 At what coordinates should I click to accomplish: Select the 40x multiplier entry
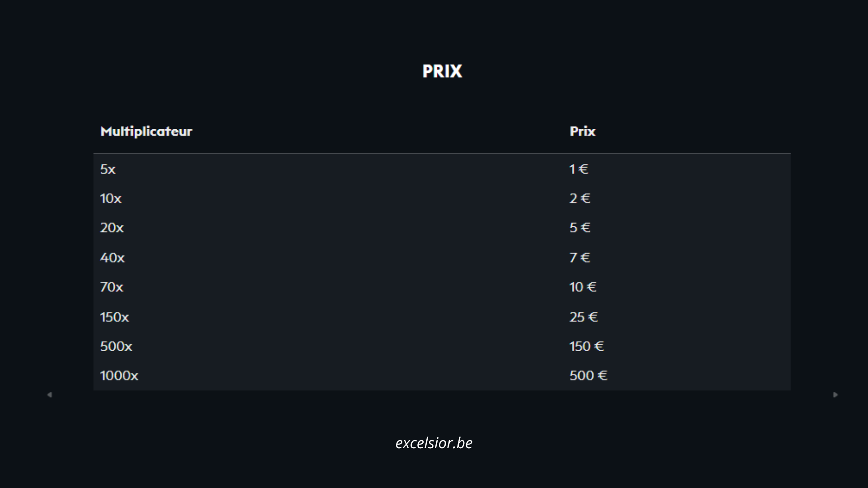112,258
